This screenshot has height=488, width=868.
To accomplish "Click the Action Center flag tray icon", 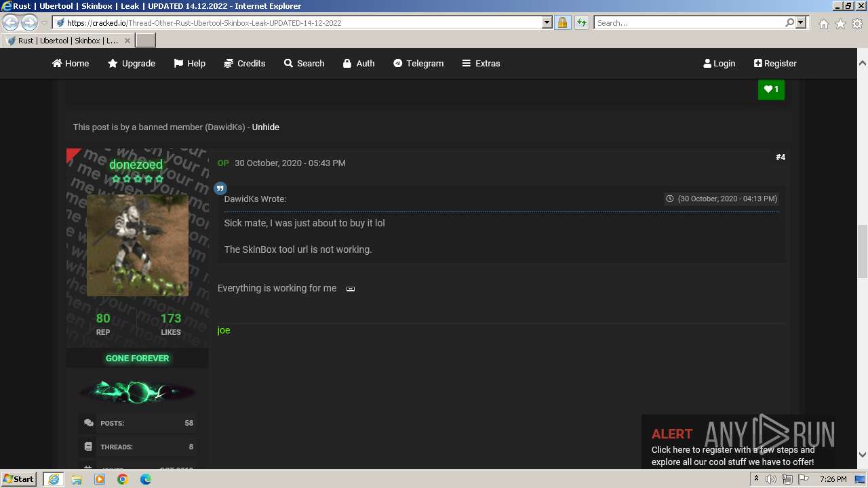I will 804,479.
